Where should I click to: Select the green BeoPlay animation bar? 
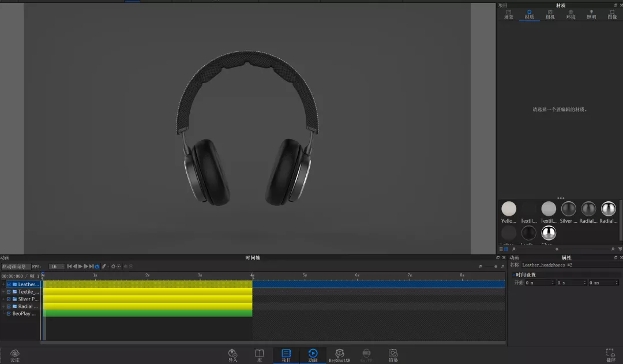pyautogui.click(x=148, y=314)
